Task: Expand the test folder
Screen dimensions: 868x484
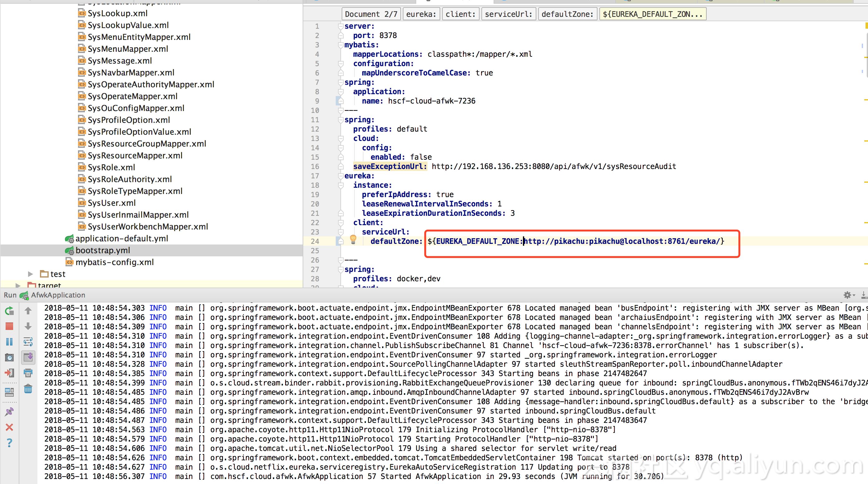Action: (30, 274)
